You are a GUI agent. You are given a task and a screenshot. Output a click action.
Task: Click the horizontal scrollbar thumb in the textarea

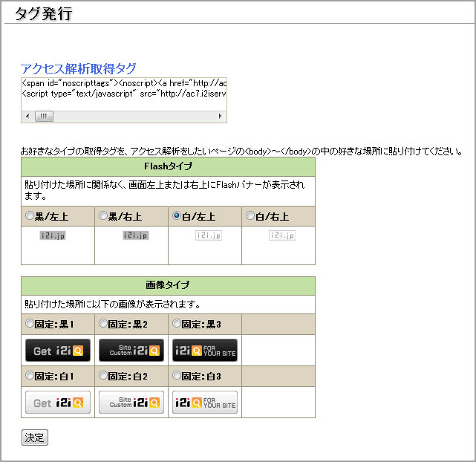click(x=44, y=116)
